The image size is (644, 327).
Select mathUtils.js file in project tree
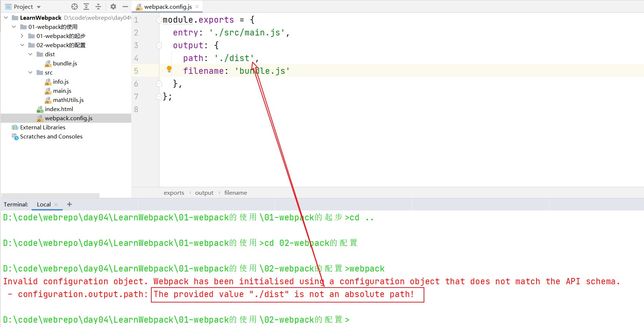pyautogui.click(x=68, y=100)
